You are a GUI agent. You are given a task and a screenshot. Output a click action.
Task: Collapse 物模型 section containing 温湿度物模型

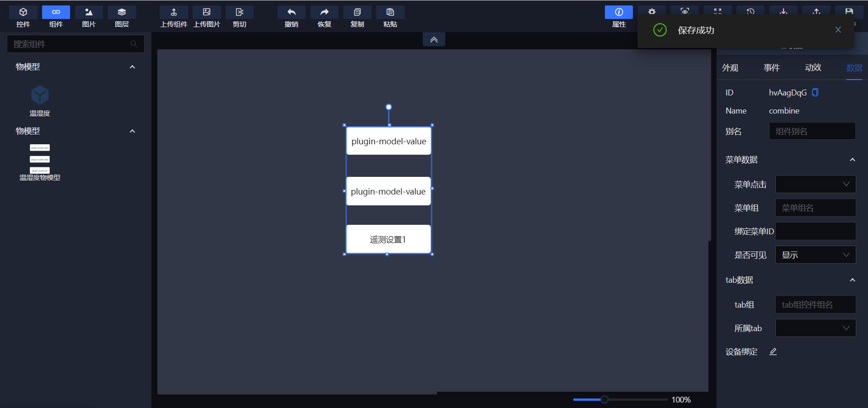coord(132,131)
